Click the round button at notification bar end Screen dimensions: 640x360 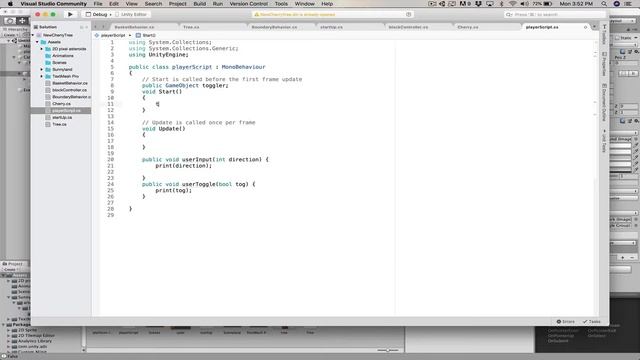pos(409,14)
